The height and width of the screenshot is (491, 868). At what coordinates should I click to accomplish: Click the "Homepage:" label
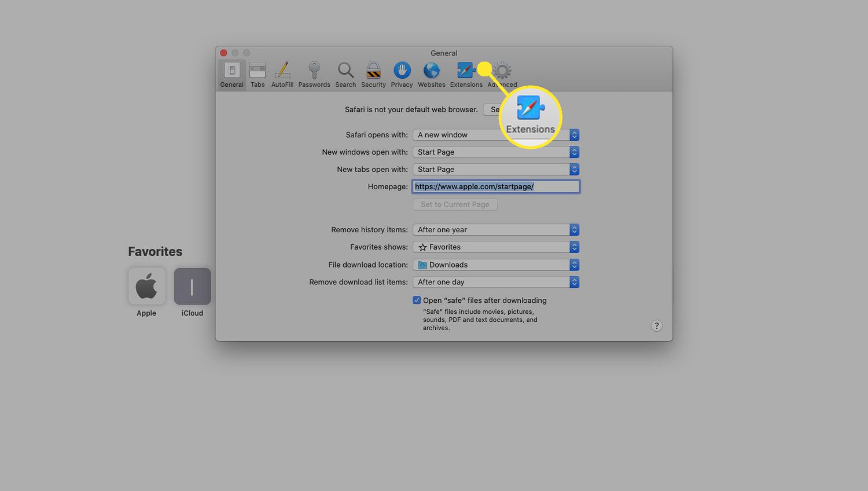coord(388,186)
